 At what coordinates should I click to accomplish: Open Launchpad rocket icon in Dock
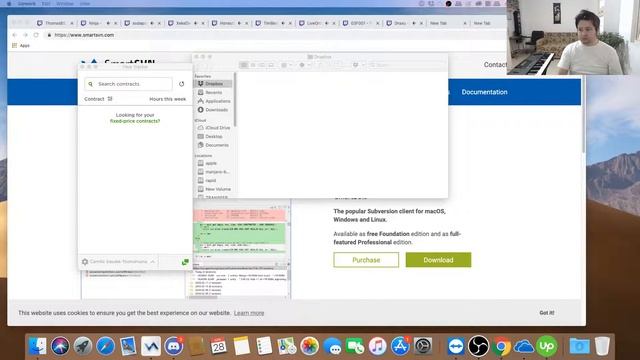[x=83, y=346]
